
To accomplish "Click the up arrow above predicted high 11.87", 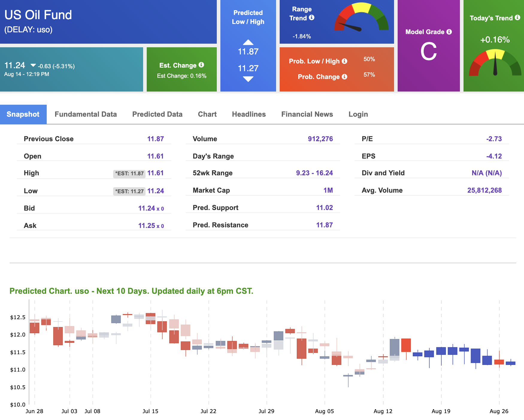I will [x=248, y=42].
